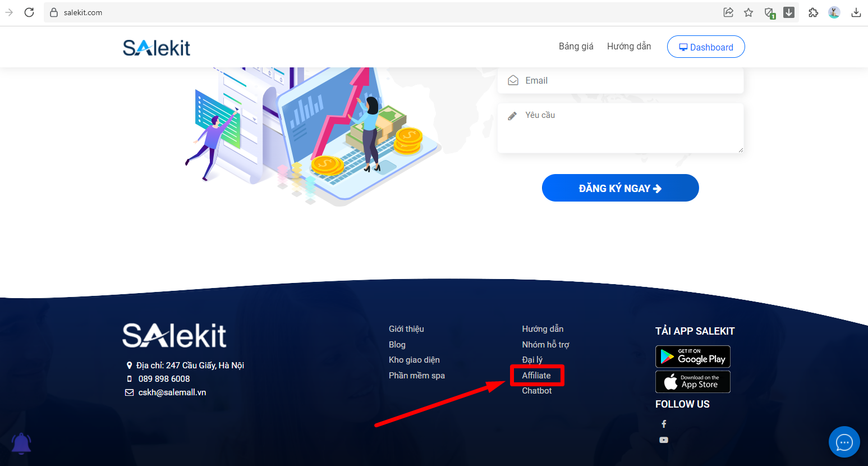This screenshot has width=868, height=466.
Task: Click the address 247 Cầu Giấy, Hà Nội
Action: click(190, 366)
